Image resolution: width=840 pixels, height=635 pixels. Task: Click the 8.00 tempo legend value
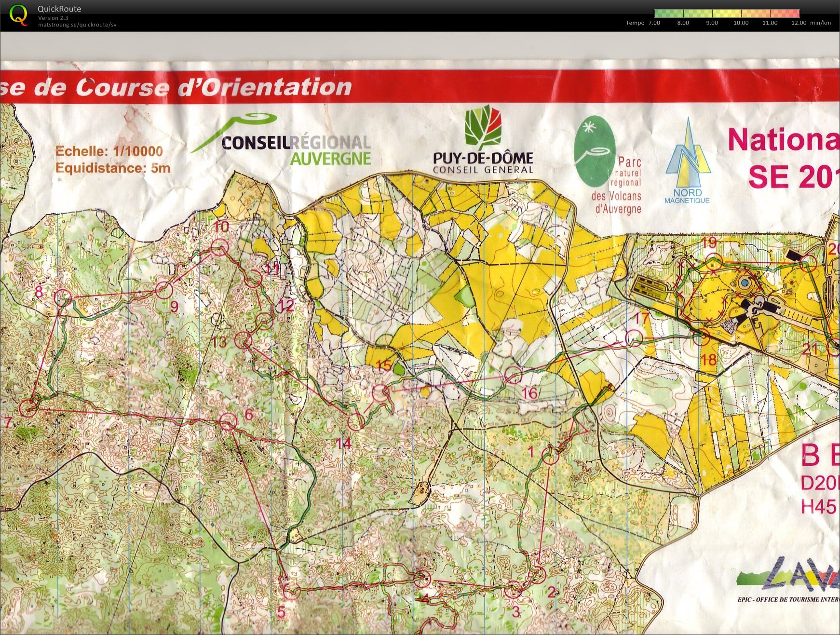[683, 23]
